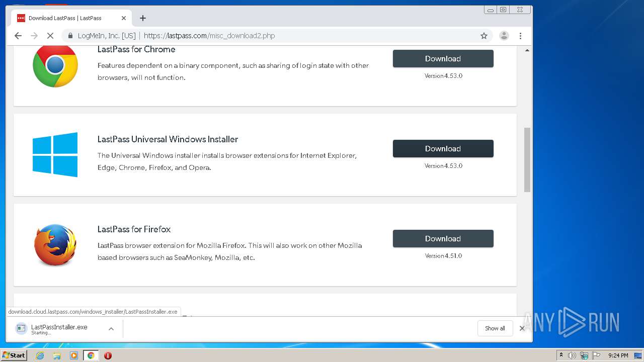Click the network tray icon
Screen dimensions: 644x362
coord(584,355)
